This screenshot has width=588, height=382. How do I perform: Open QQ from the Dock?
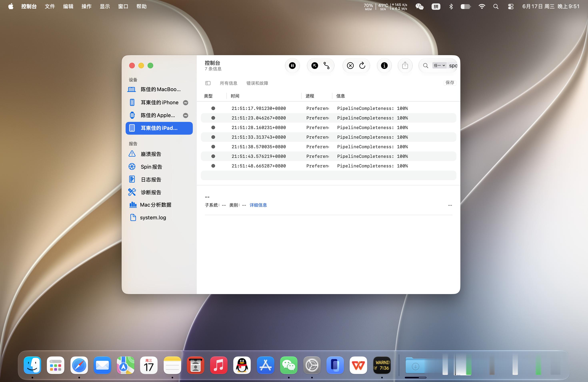coord(242,365)
